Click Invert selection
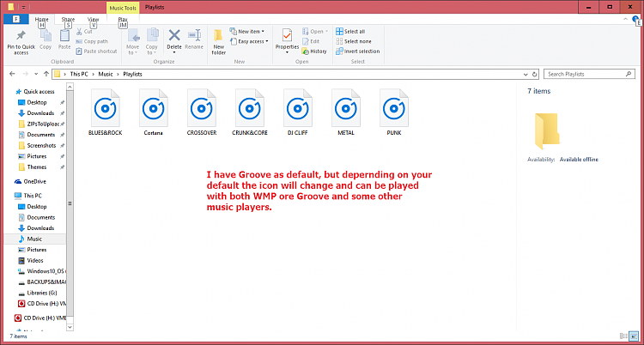Image resolution: width=644 pixels, height=345 pixels. (x=358, y=51)
